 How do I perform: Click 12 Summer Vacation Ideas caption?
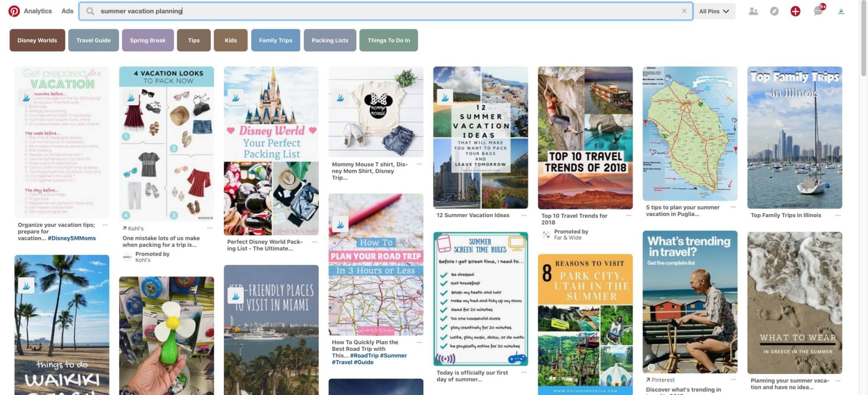tap(473, 215)
